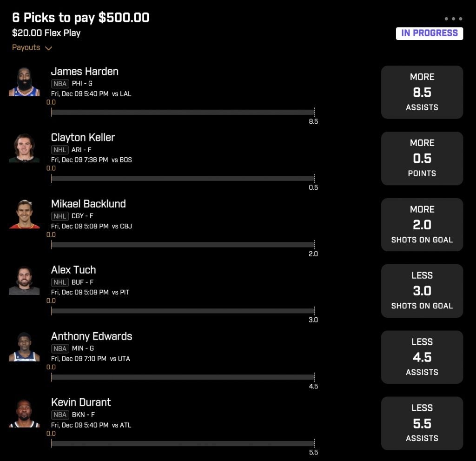This screenshot has width=476, height=461.
Task: Click Kevin Durant's progress bar
Action: [183, 443]
